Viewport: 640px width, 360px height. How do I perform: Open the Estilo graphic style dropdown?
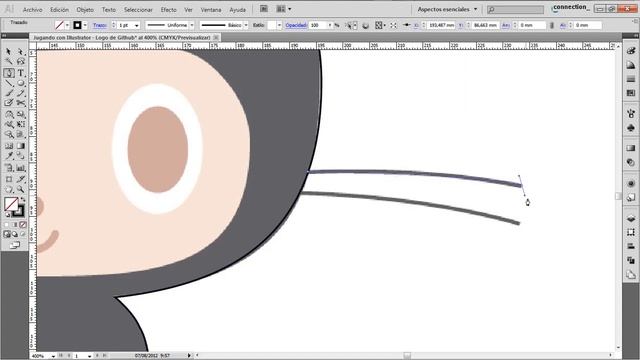click(x=279, y=25)
